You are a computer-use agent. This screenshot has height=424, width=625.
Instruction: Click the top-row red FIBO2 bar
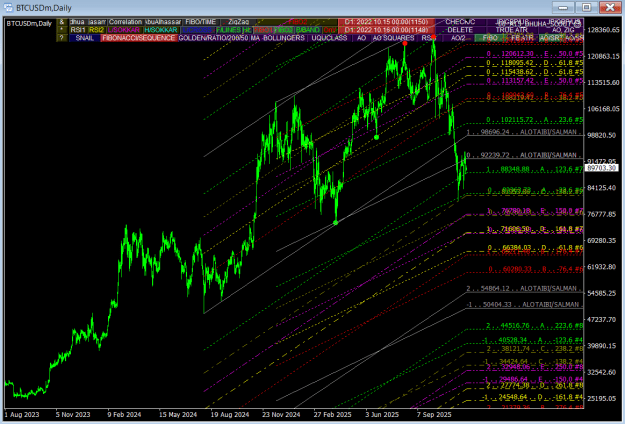[x=298, y=22]
